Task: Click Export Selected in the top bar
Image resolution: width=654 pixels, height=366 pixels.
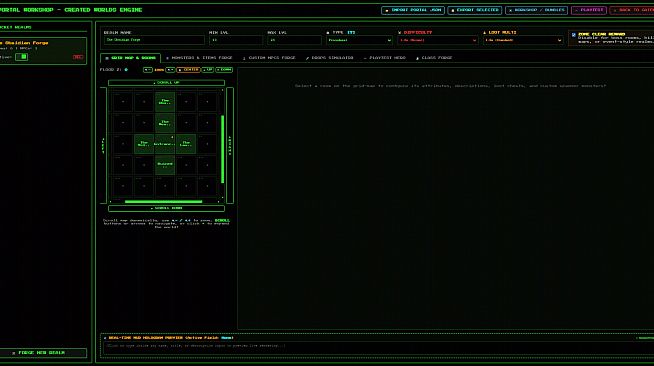Action: [475, 10]
